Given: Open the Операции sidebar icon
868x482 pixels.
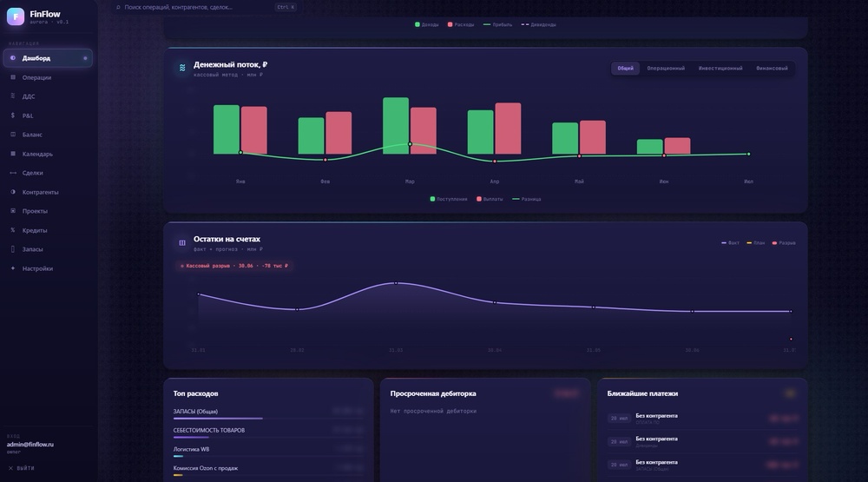Looking at the screenshot, I should pos(13,77).
